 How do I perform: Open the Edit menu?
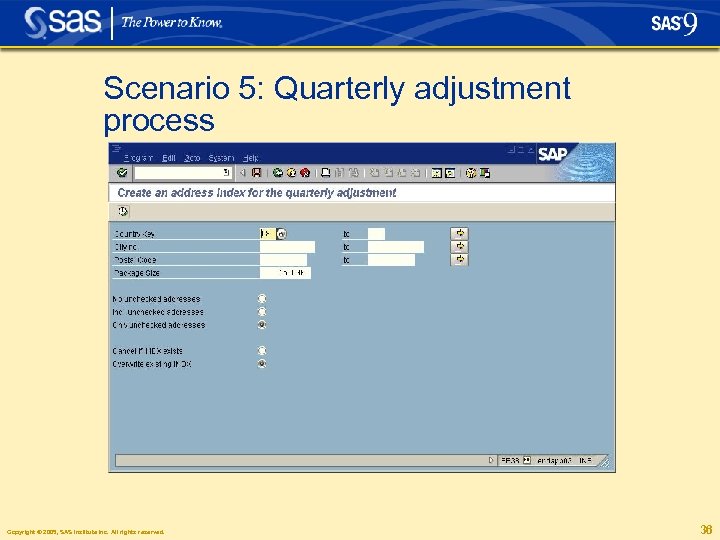[x=169, y=158]
